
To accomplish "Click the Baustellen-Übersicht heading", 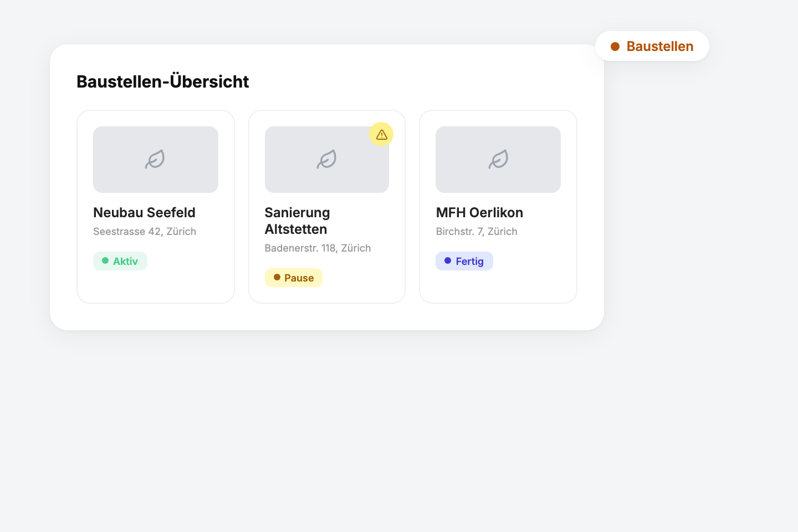I will [x=162, y=81].
